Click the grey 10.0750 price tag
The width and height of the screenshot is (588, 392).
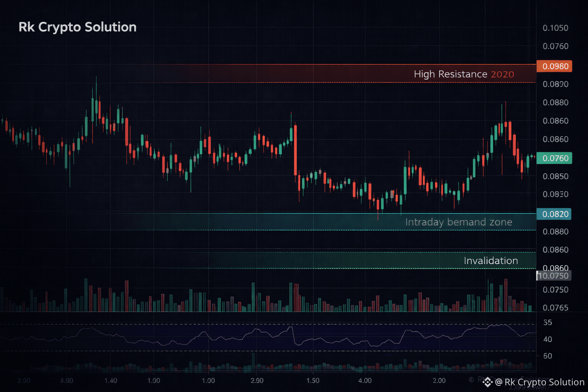click(x=554, y=276)
